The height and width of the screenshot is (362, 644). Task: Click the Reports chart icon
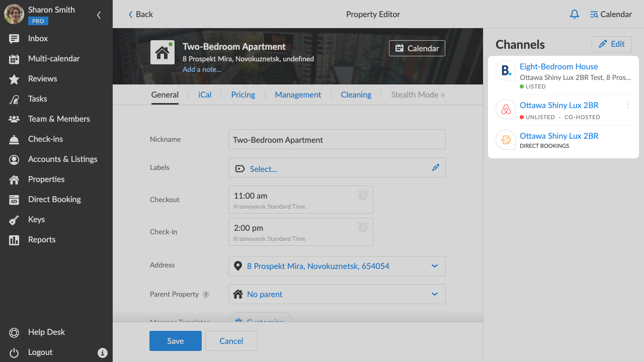coord(14,240)
